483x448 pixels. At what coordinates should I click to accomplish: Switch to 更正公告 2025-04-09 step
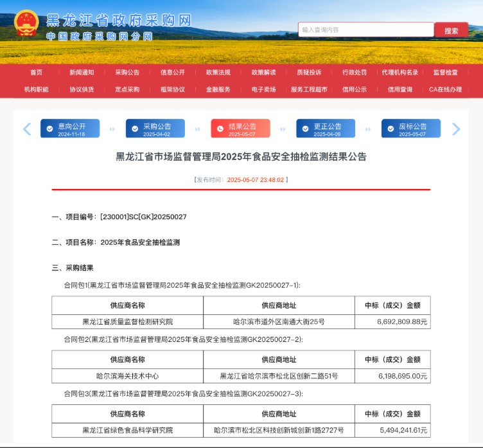(x=326, y=129)
